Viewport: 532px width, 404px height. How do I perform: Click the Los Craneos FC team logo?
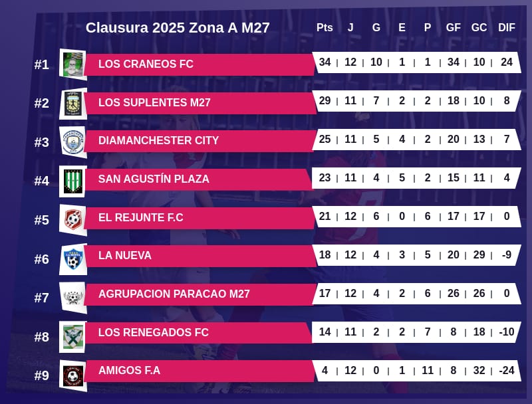pyautogui.click(x=73, y=64)
